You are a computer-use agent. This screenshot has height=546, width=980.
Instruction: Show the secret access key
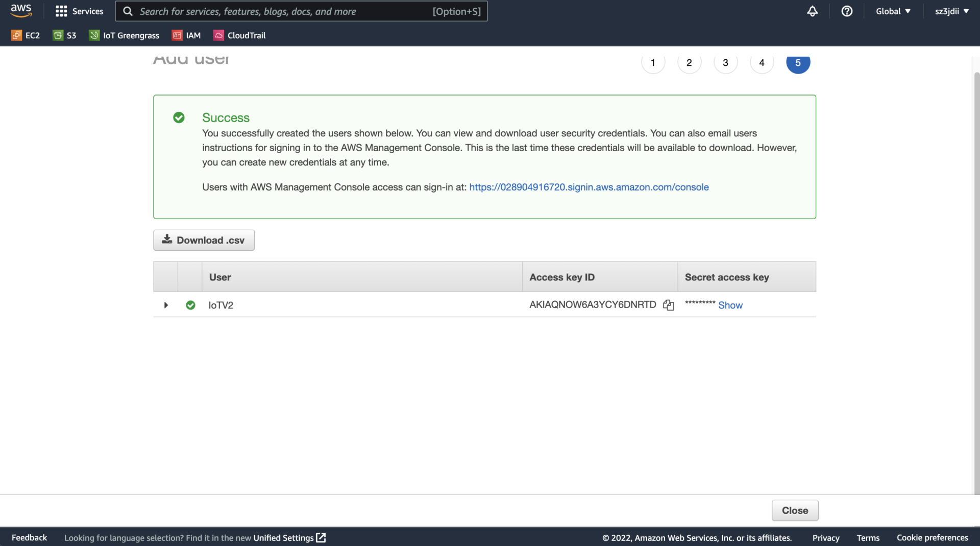[x=730, y=305]
